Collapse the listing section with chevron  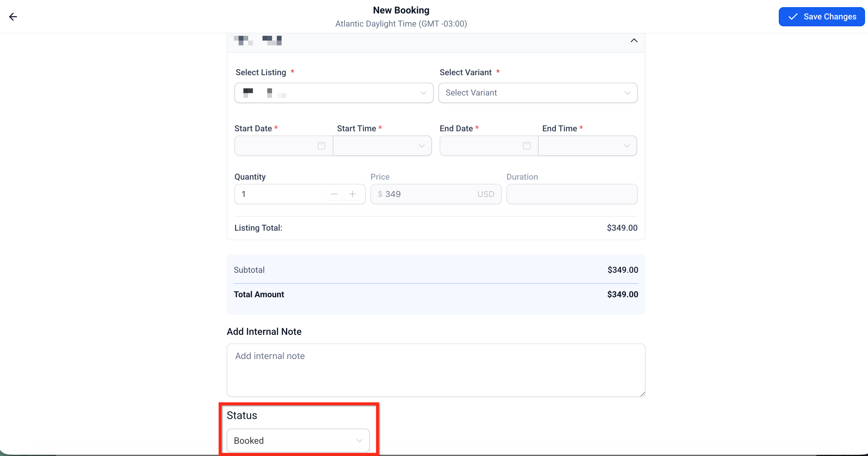pyautogui.click(x=634, y=41)
